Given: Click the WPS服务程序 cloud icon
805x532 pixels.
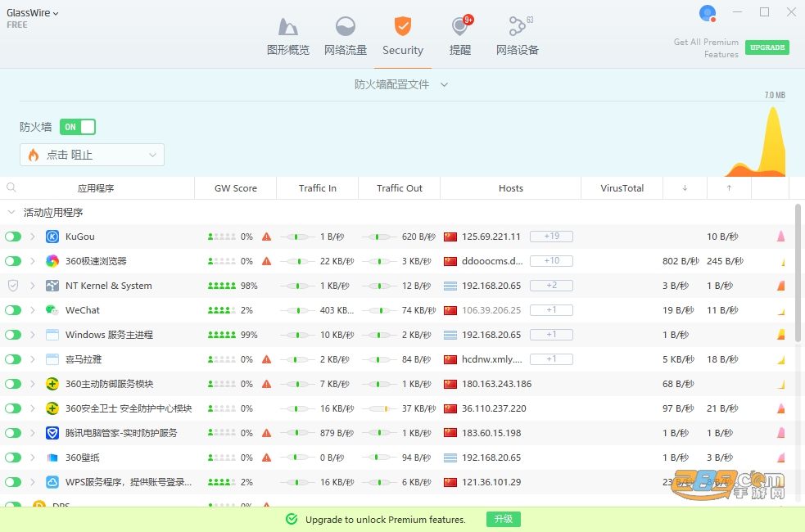Looking at the screenshot, I should pyautogui.click(x=52, y=482).
